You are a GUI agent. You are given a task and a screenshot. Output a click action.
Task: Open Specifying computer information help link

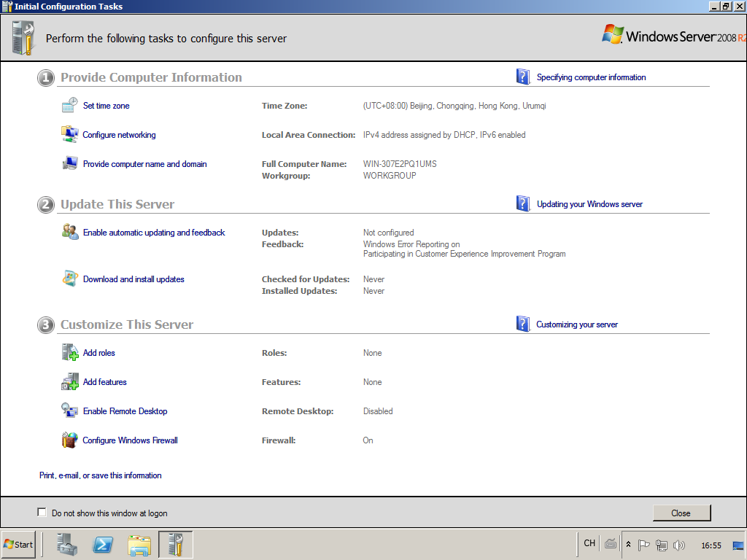pos(591,77)
